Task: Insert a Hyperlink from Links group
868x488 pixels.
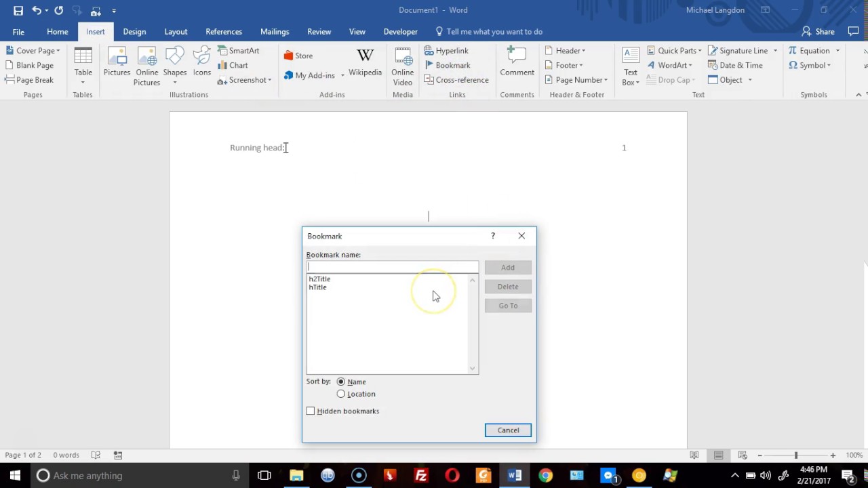Action: click(x=446, y=51)
